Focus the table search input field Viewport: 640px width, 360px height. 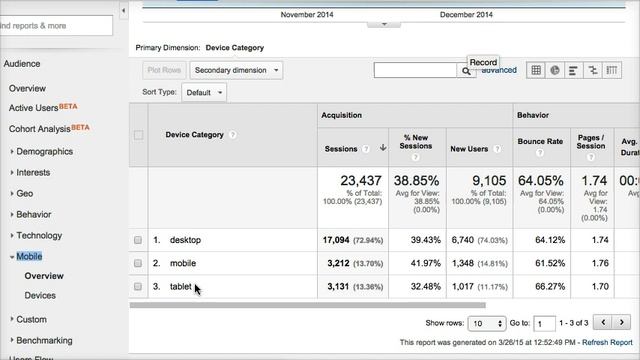415,70
